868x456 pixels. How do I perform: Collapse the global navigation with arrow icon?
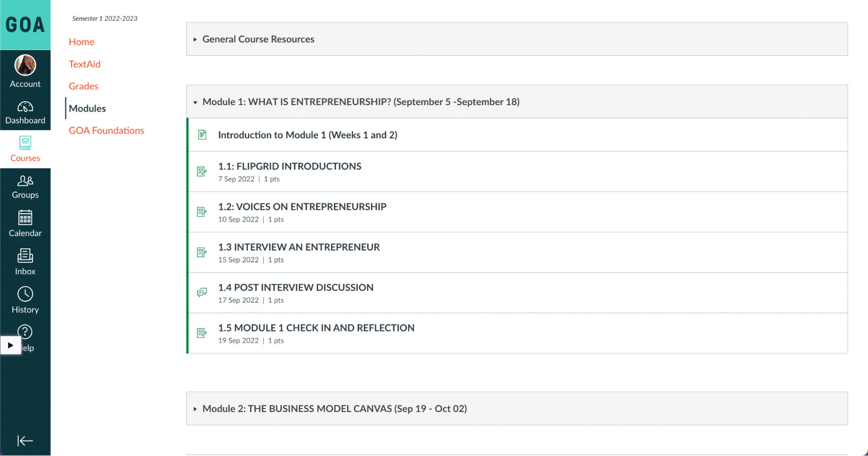(25, 440)
